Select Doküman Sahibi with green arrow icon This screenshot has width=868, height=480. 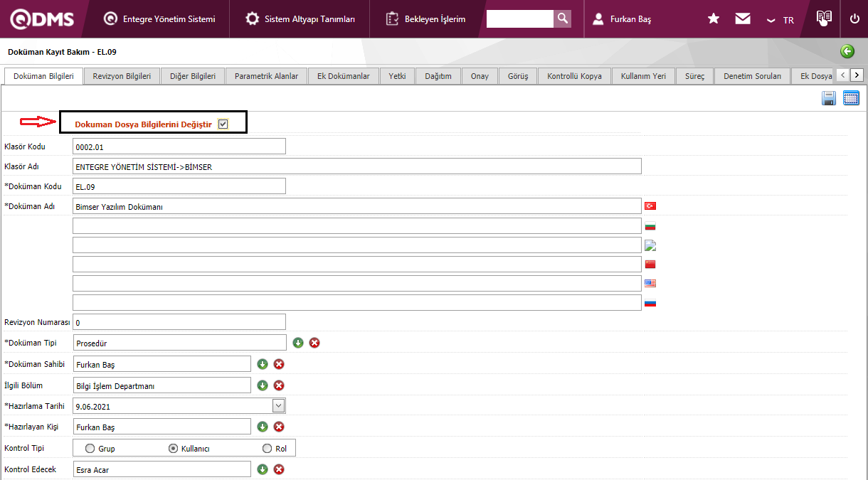coord(263,365)
